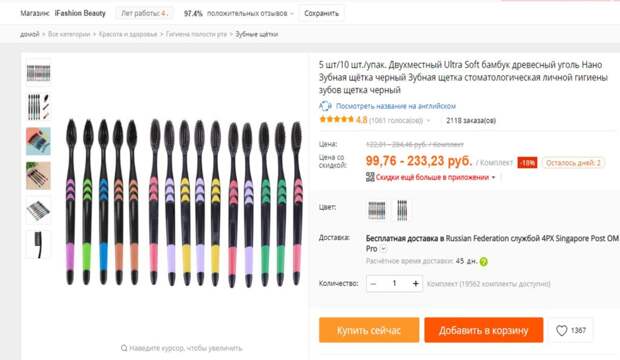Click the green delivery time help icon
Screen dimensions: 620x360
pos(483,261)
